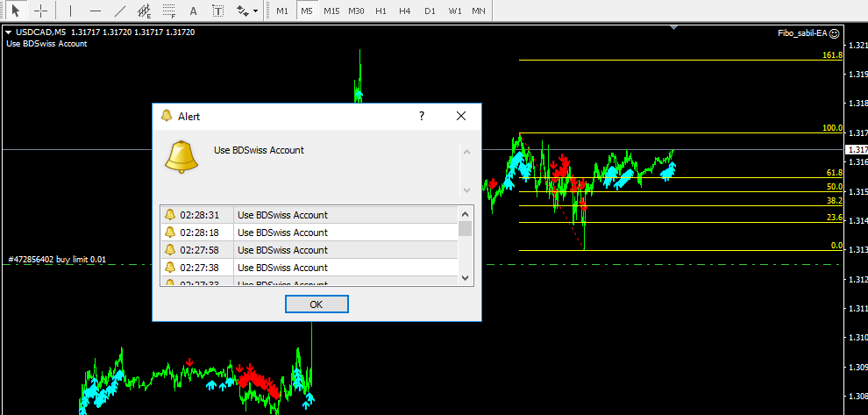The height and width of the screenshot is (415, 868).
Task: Click the Alert dialog help question mark
Action: coord(421,116)
